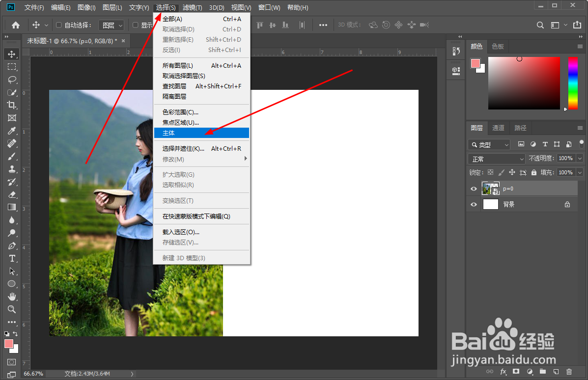
Task: Switch to the 通道 tab
Action: pyautogui.click(x=498, y=128)
